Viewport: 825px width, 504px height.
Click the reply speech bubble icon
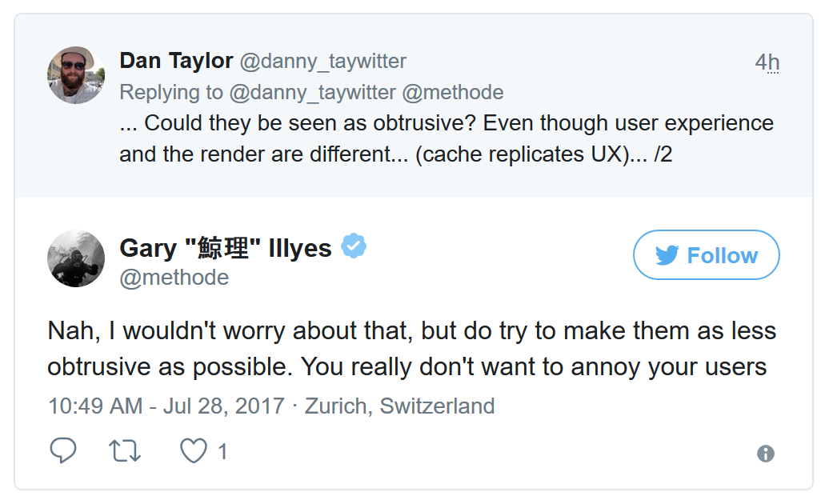tap(63, 451)
